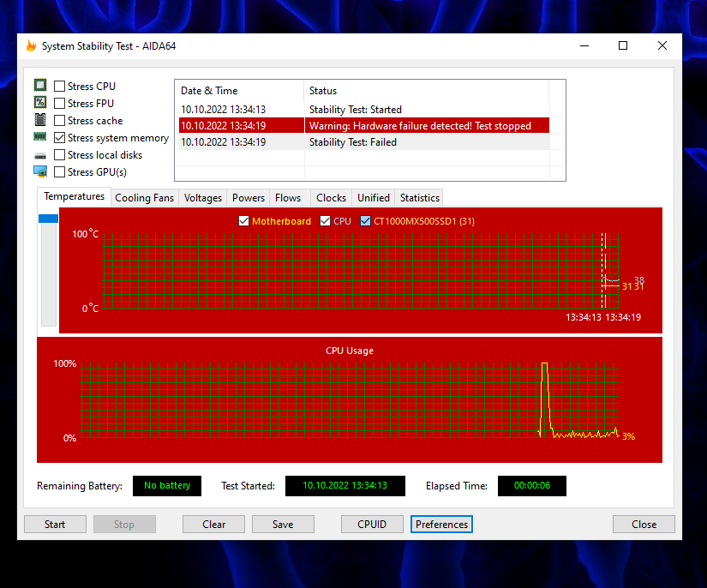Open the Statistics tab

[419, 198]
